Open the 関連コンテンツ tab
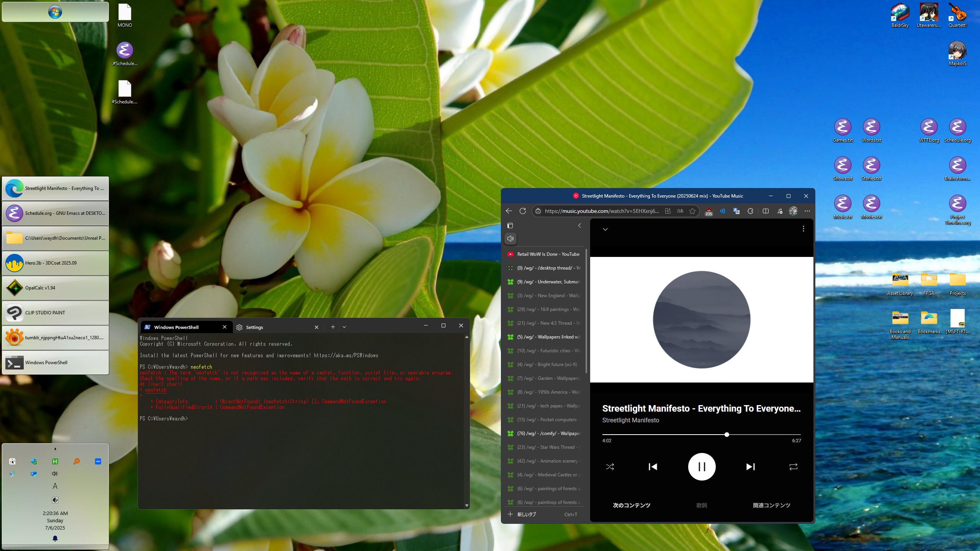Viewport: 980px width, 551px height. [771, 505]
